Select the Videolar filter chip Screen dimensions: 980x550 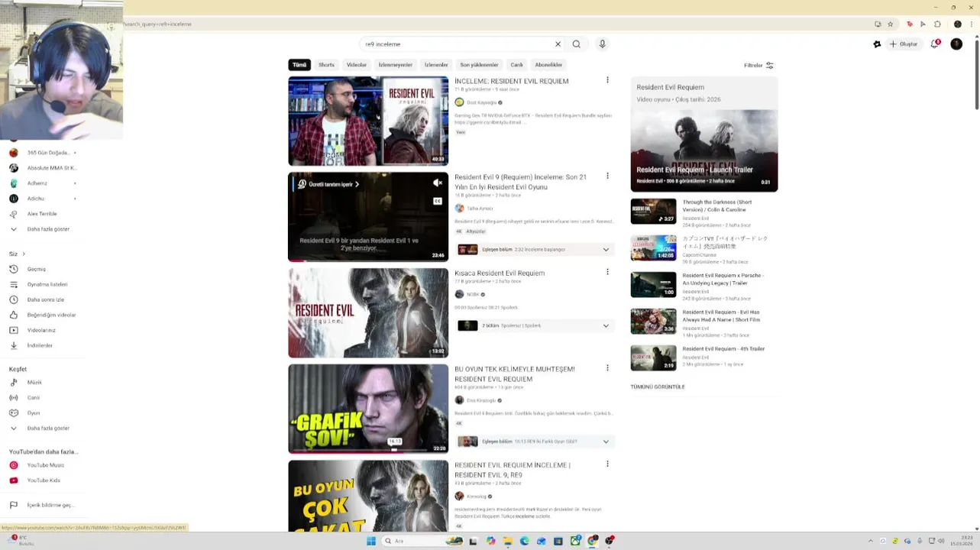357,65
